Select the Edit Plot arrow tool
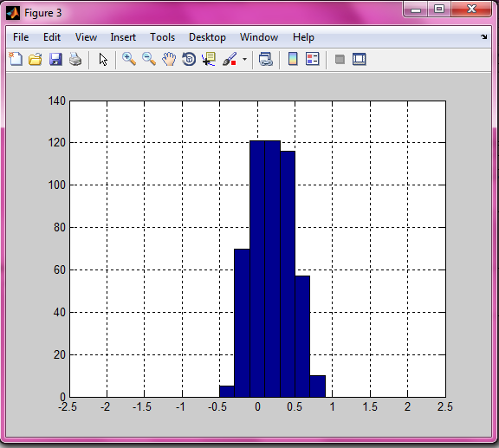Image resolution: width=499 pixels, height=448 pixels. [x=103, y=60]
